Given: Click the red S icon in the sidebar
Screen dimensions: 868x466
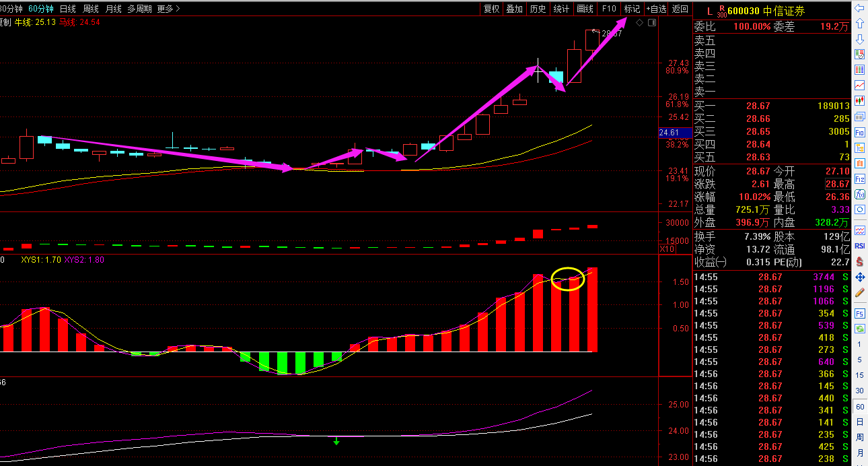Looking at the screenshot, I should (x=860, y=262).
